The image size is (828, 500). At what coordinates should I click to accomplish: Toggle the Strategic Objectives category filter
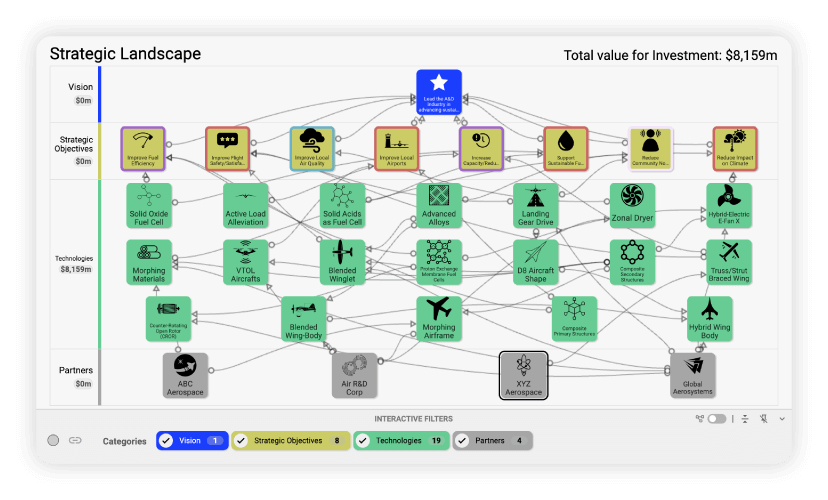click(x=290, y=440)
